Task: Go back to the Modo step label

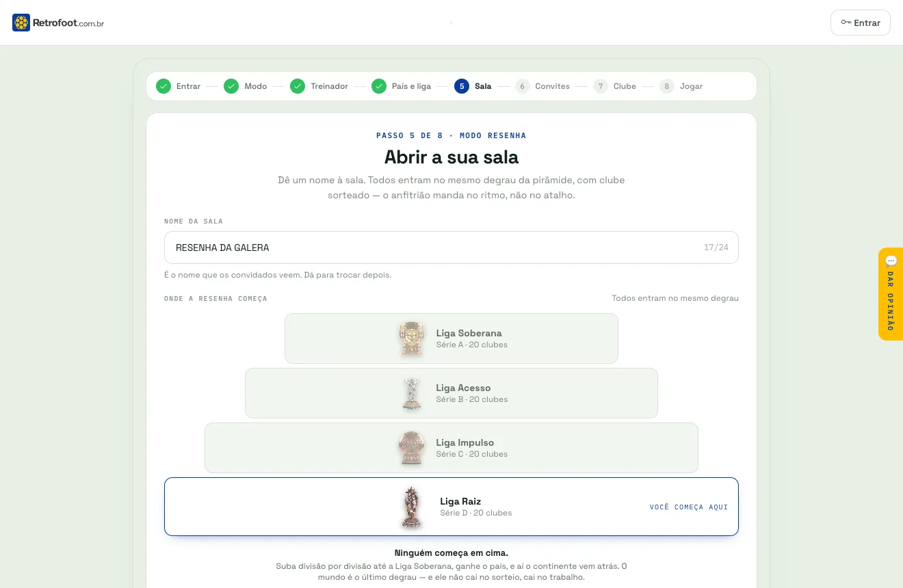Action: tap(256, 86)
